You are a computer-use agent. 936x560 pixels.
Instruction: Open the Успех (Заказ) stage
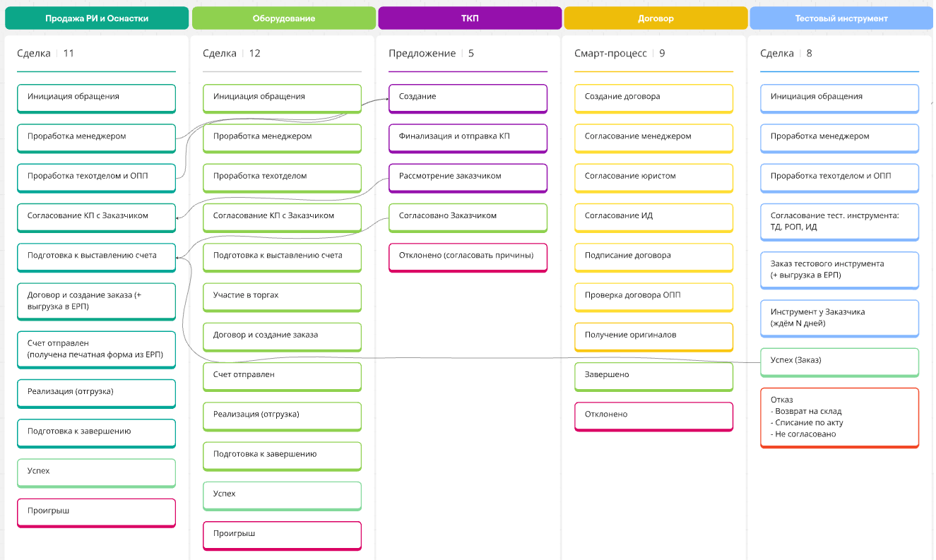(x=839, y=361)
